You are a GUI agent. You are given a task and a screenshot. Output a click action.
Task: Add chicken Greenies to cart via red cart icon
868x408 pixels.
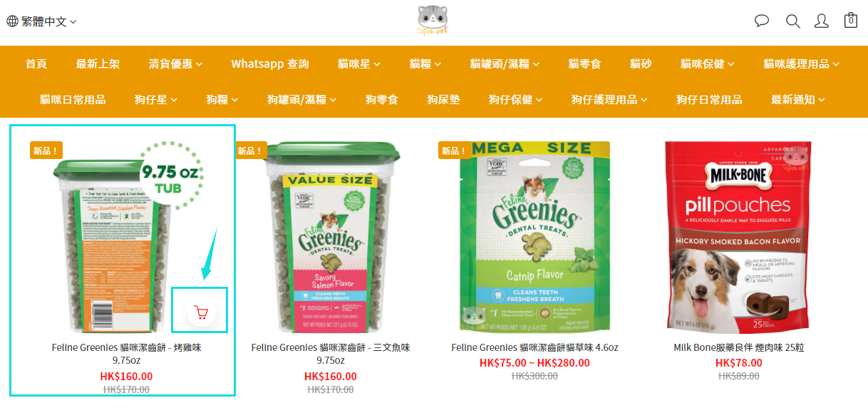(201, 312)
